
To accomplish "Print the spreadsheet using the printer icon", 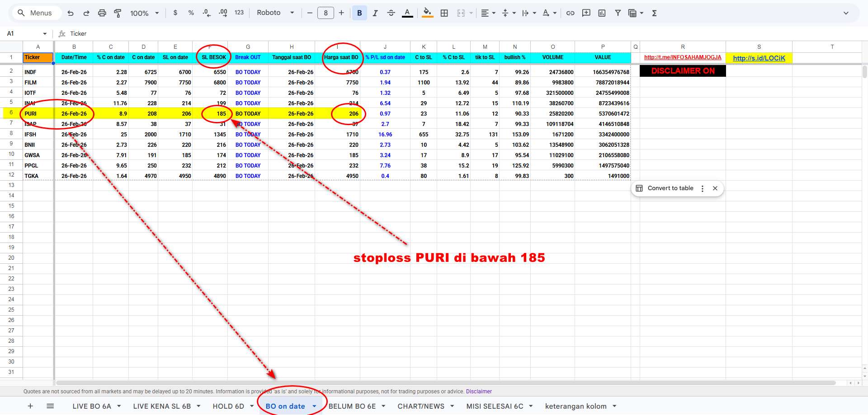I will coord(102,13).
